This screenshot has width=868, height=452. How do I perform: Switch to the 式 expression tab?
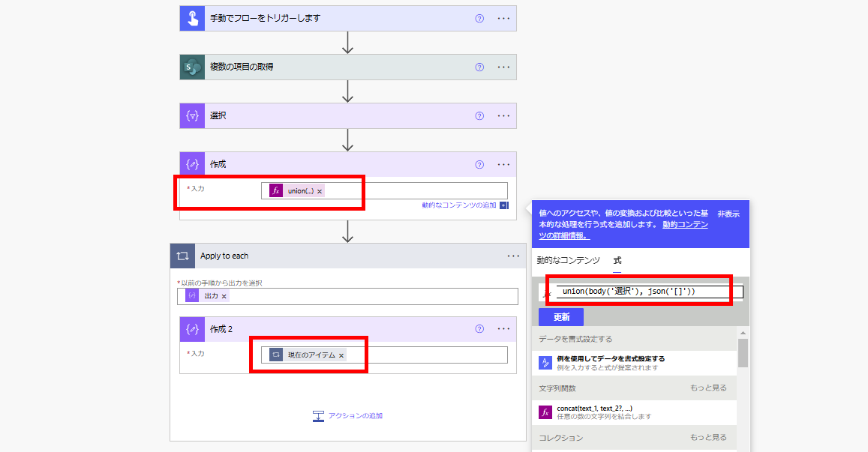pos(617,261)
